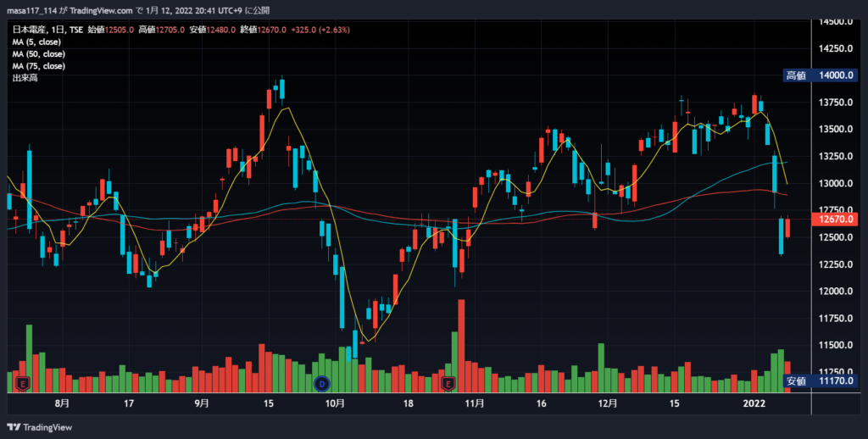Open the dividend D marker near 10月
The width and height of the screenshot is (868, 439).
(321, 383)
